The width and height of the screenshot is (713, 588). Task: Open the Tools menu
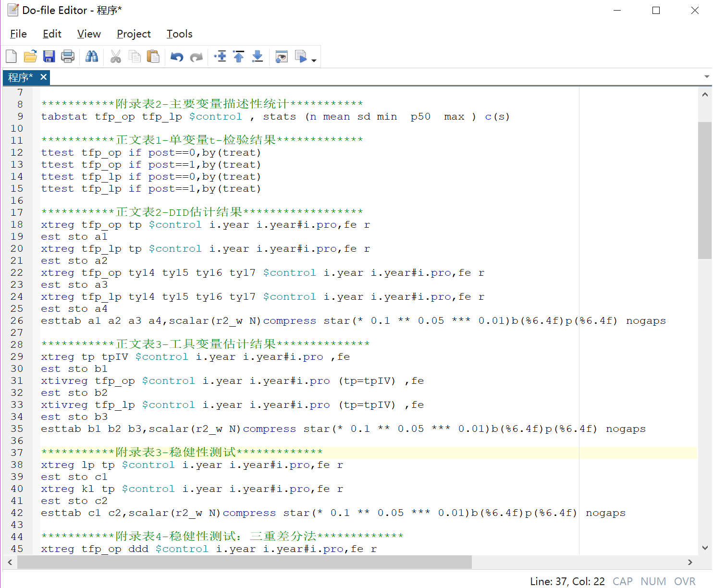tap(179, 34)
